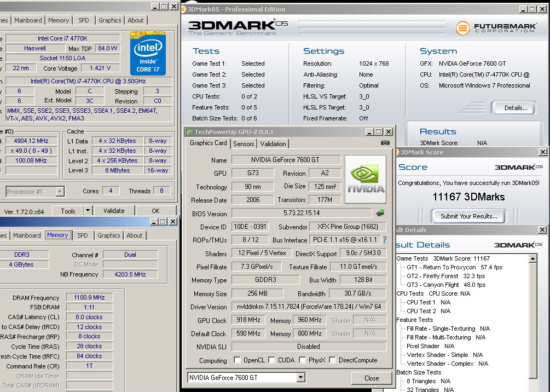The width and height of the screenshot is (550, 392).
Task: Open the GeForce 7600 GT selection dropdown
Action: click(300, 378)
